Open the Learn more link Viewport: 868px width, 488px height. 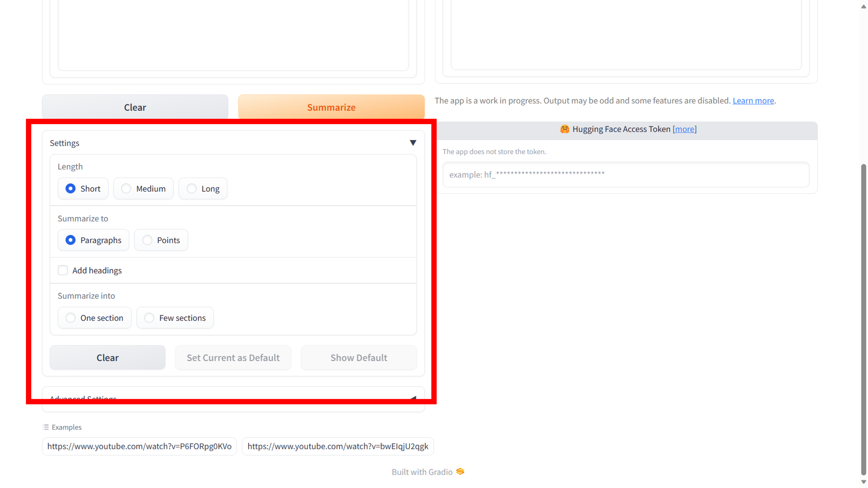click(x=753, y=101)
